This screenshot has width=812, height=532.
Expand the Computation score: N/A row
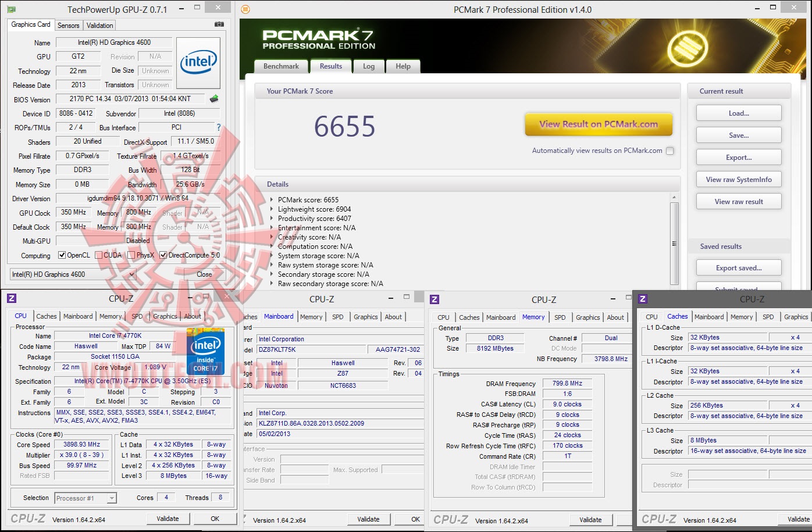272,247
